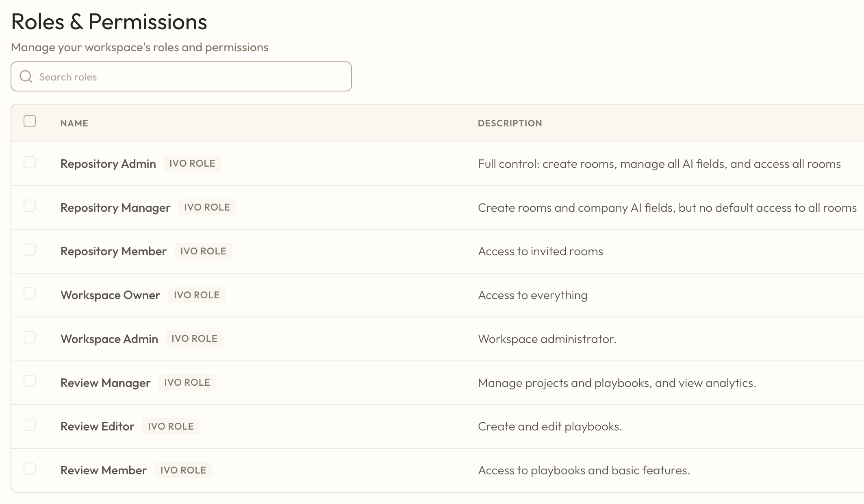Click IVO ROLE badge next to Review Member
The height and width of the screenshot is (504, 864).
(x=183, y=470)
